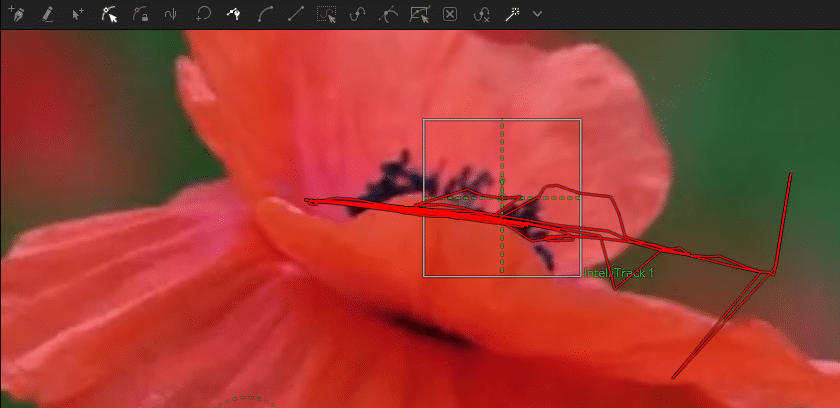Screen dimensions: 840x408
Task: Click the key-shaped keyframe points icon
Action: (x=233, y=14)
